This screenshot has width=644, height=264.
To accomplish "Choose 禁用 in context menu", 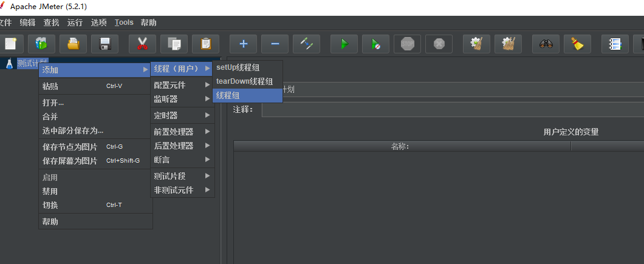I will 95,191.
